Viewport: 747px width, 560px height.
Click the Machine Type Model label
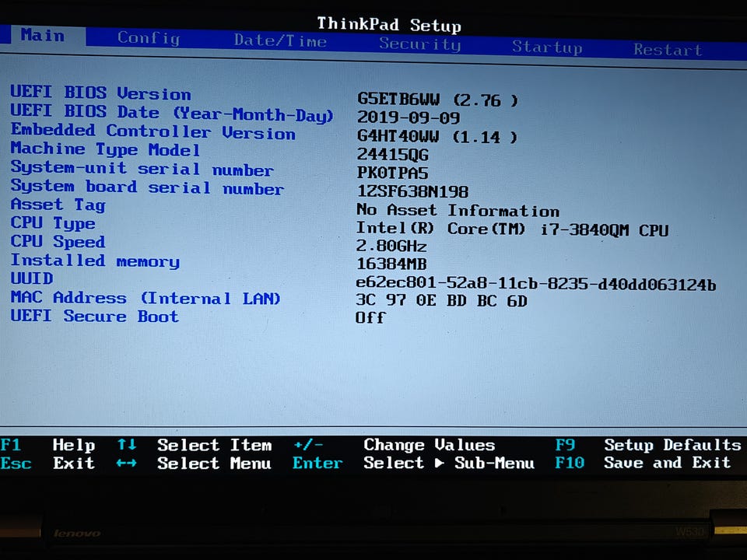pyautogui.click(x=105, y=149)
